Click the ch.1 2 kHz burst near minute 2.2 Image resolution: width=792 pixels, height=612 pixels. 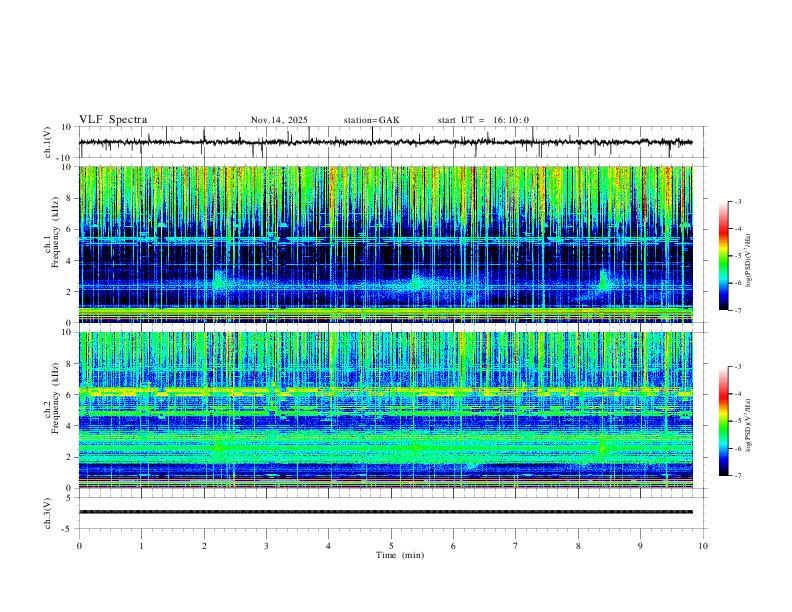pos(219,280)
